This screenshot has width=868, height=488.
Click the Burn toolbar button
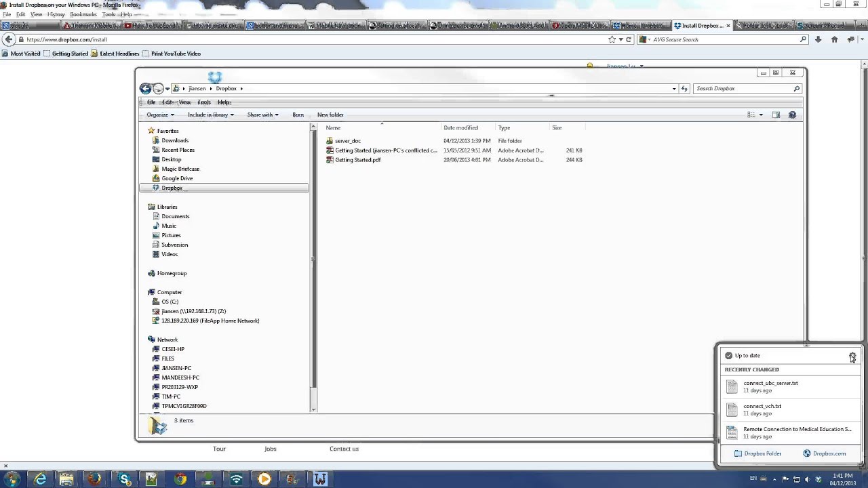[298, 115]
